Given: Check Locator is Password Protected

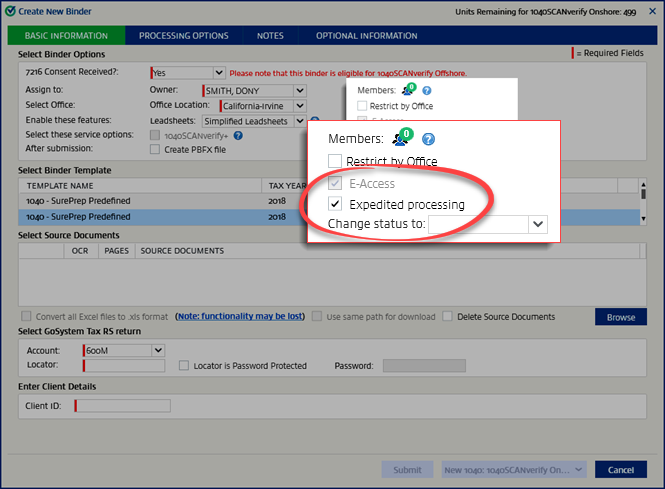Looking at the screenshot, I should click(183, 366).
